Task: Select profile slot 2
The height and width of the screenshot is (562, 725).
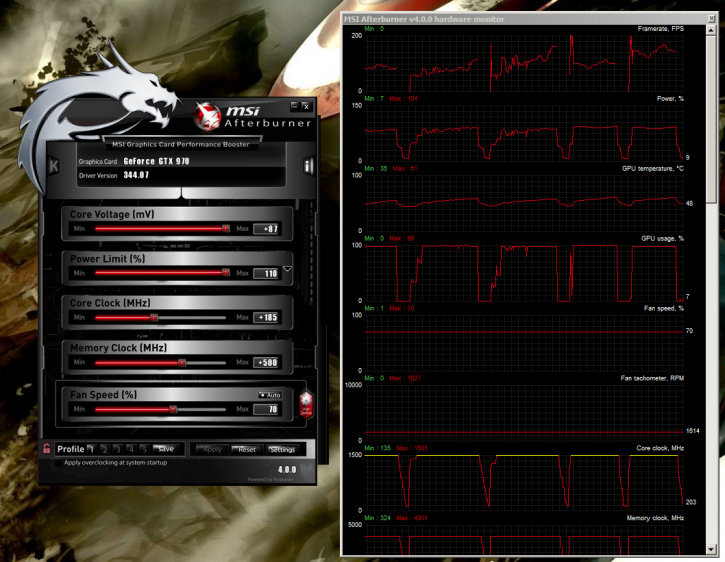Action: tap(105, 449)
